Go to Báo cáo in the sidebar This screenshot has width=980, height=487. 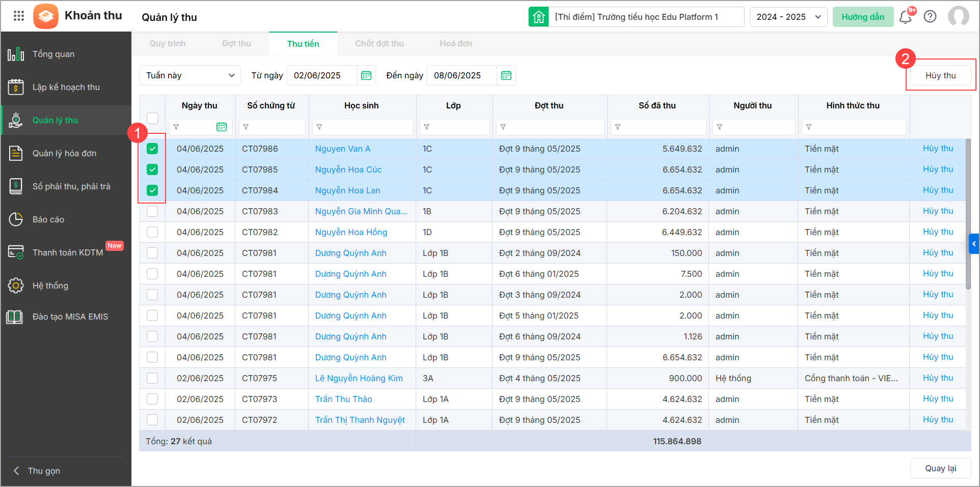pos(48,219)
